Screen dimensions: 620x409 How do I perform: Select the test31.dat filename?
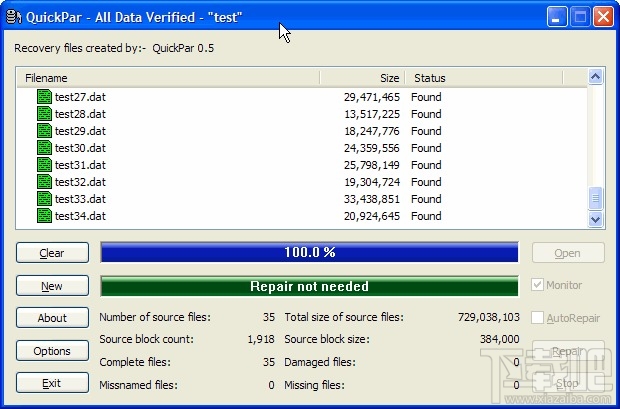pos(80,165)
